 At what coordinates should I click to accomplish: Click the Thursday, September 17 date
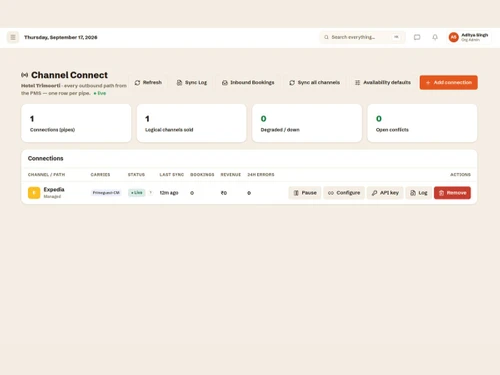click(x=61, y=37)
